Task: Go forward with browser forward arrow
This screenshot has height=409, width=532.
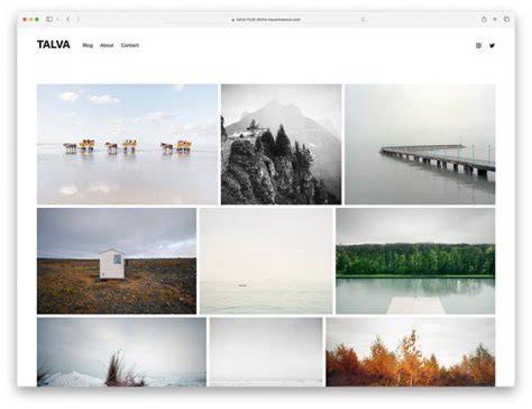Action: point(78,19)
